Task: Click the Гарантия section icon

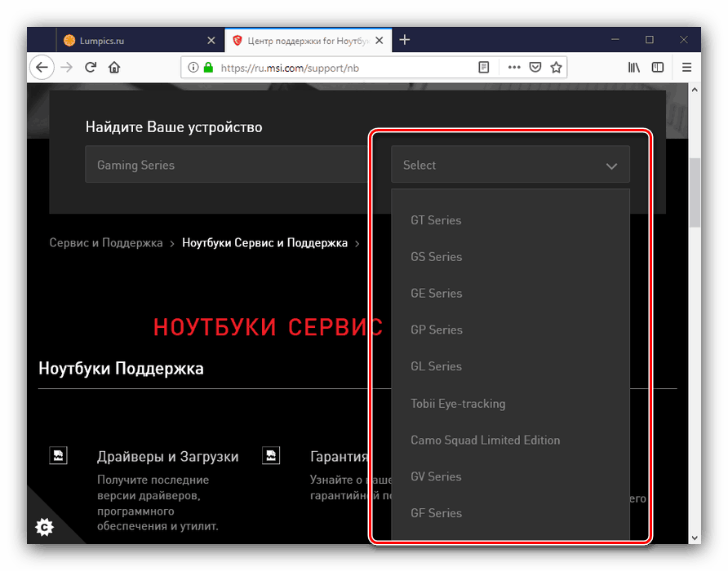Action: tap(271, 455)
